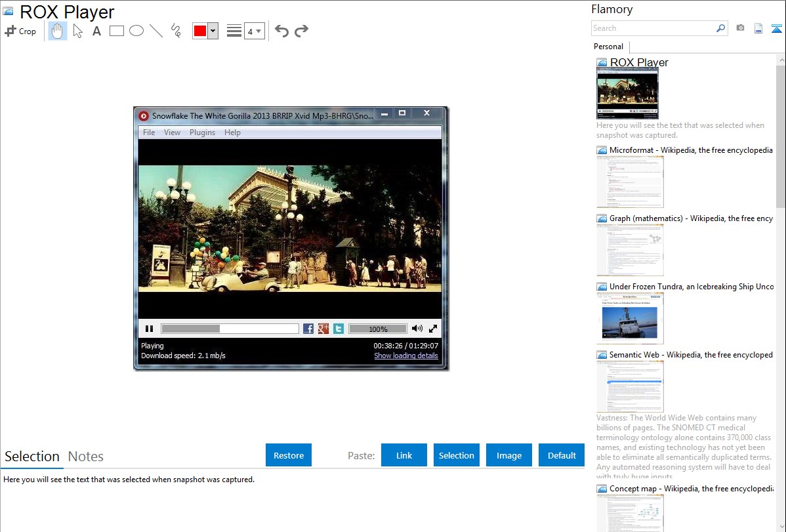Click the Flamory search field
Image resolution: width=786 pixels, height=532 pixels.
pyautogui.click(x=653, y=28)
